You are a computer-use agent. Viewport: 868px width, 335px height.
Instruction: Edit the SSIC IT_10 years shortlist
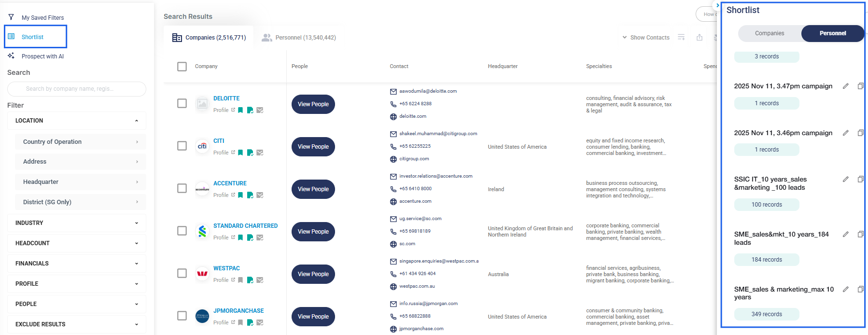[846, 179]
